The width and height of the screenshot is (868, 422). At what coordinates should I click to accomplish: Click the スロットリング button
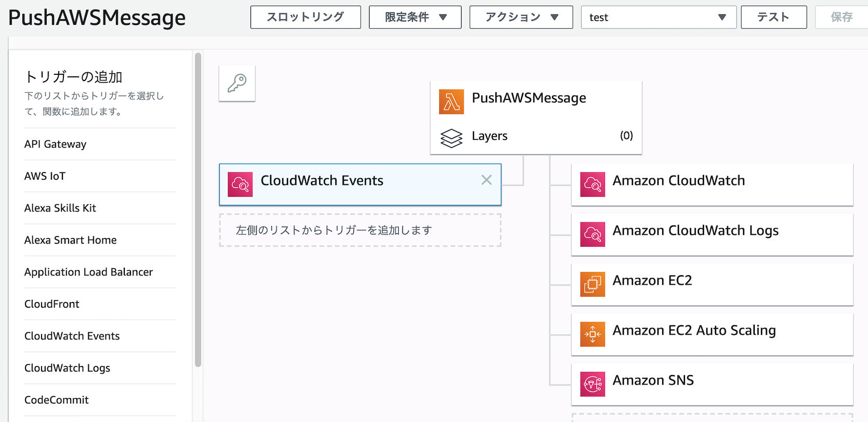pos(305,17)
